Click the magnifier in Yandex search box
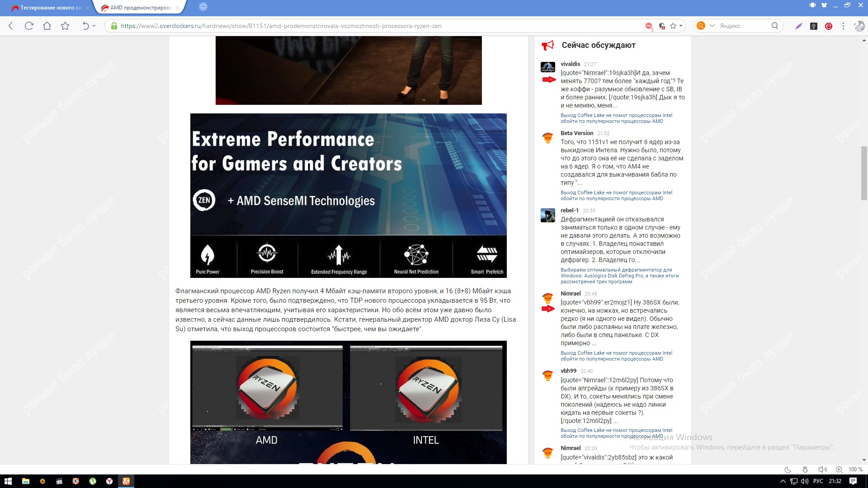The height and width of the screenshot is (488, 868). pyautogui.click(x=774, y=26)
